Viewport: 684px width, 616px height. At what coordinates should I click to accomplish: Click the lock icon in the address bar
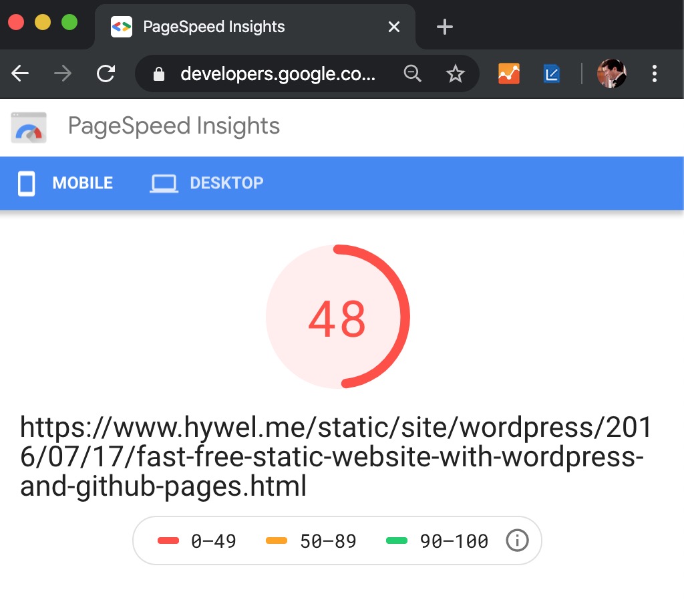159,74
